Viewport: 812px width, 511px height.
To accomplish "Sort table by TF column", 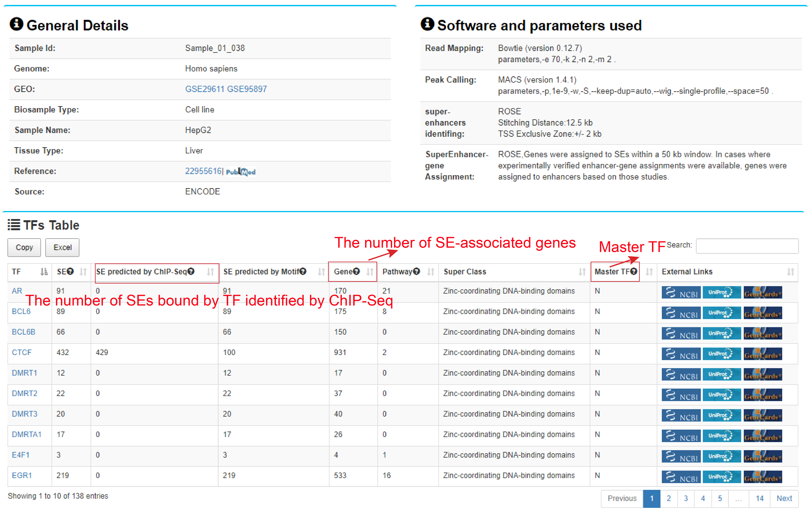I will (x=44, y=272).
